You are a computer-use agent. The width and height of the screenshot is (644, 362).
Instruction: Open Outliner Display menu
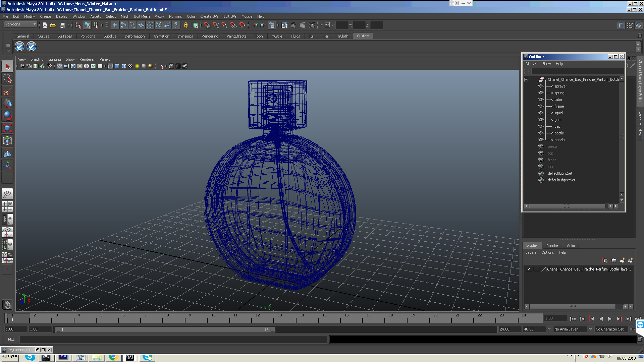tap(531, 64)
